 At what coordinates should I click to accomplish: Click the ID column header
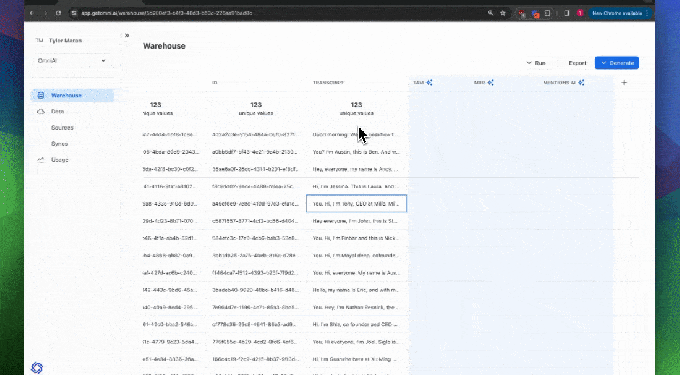215,82
